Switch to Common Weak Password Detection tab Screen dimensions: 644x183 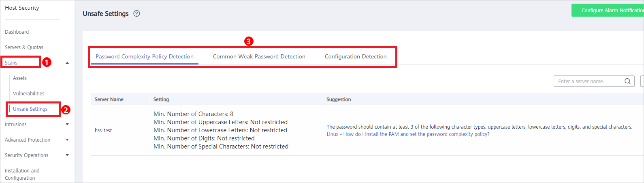coord(259,56)
